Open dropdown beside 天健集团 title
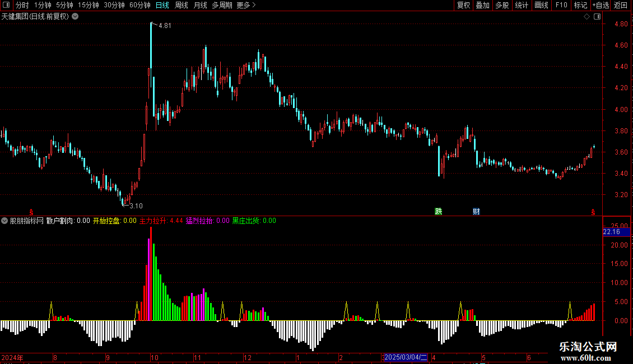The width and height of the screenshot is (633, 364). pos(75,17)
